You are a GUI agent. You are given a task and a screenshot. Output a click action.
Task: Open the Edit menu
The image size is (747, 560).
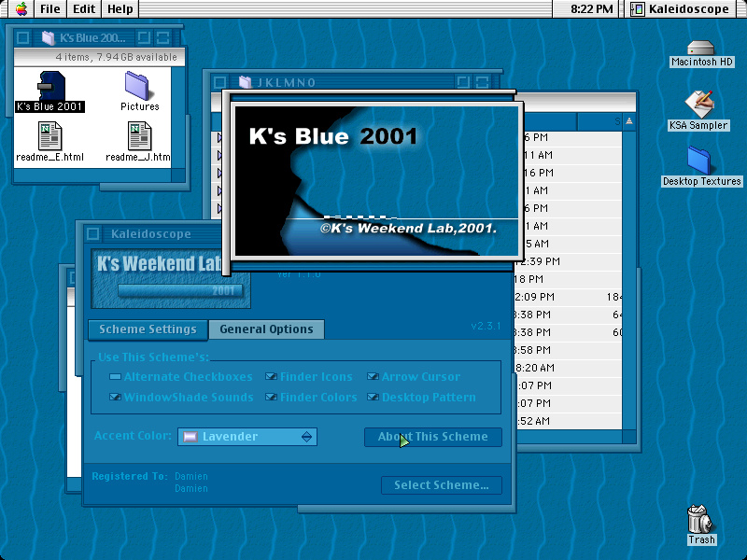point(84,8)
